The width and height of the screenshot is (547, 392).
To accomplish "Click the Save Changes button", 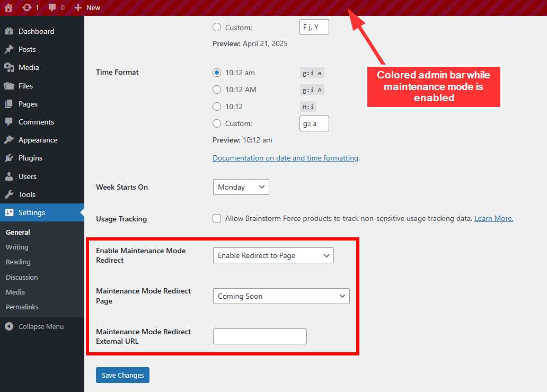I will coord(122,375).
